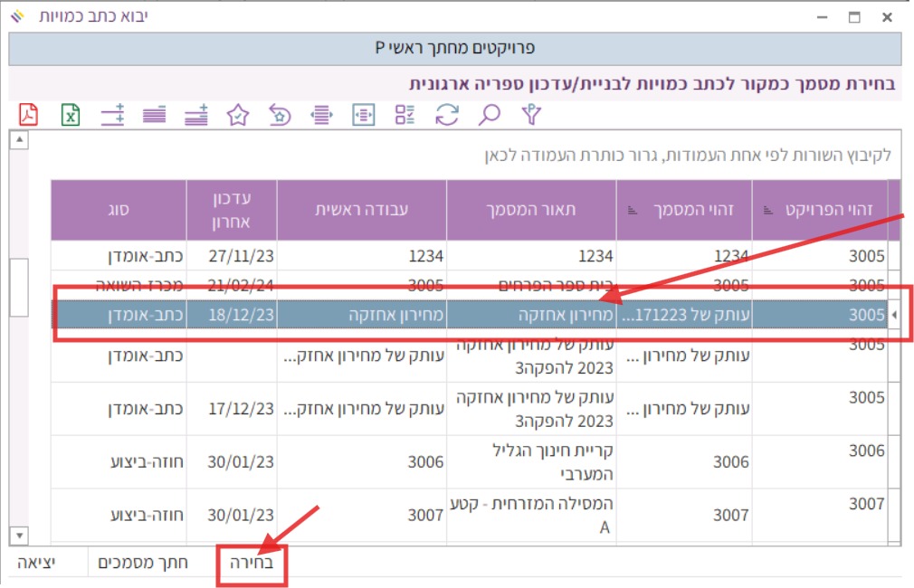Click the star with checkmark icon
This screenshot has width=914, height=588.
click(238, 115)
